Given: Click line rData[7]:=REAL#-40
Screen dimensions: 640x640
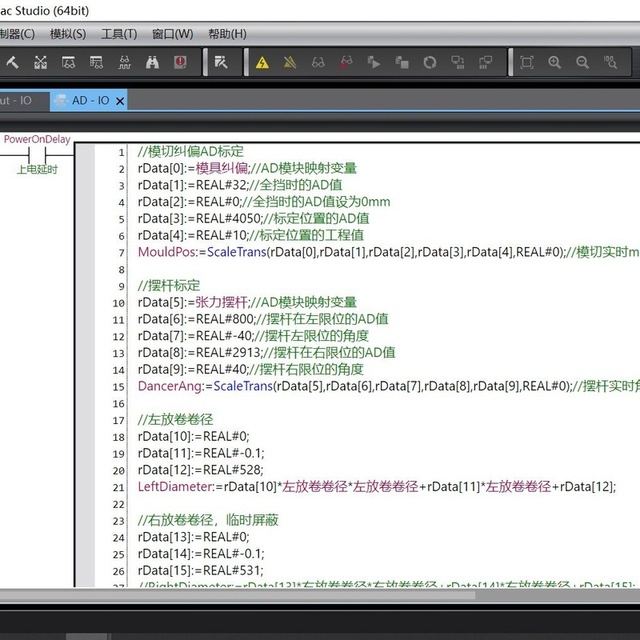Looking at the screenshot, I should coord(253,336).
